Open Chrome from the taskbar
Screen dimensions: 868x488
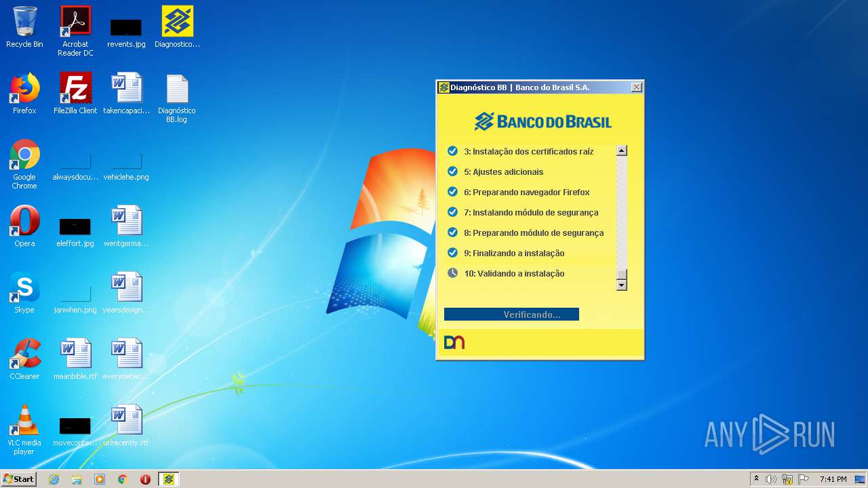(x=123, y=479)
